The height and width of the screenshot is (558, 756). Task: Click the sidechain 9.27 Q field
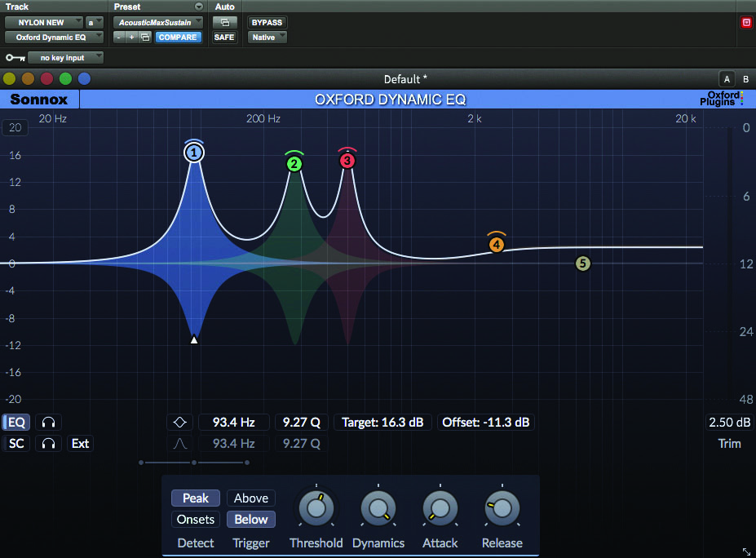(x=301, y=444)
